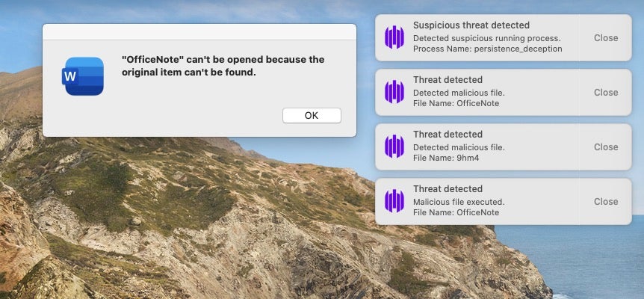This screenshot has width=644, height=299.
Task: Click File Name: OfficeNote in the second alert
Action: (456, 103)
